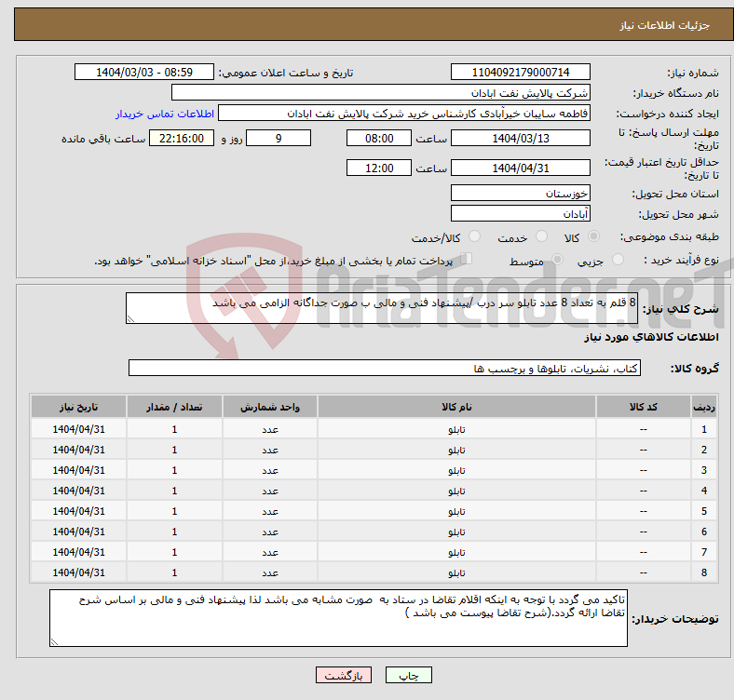Click تابلو in table row 7

[456, 553]
